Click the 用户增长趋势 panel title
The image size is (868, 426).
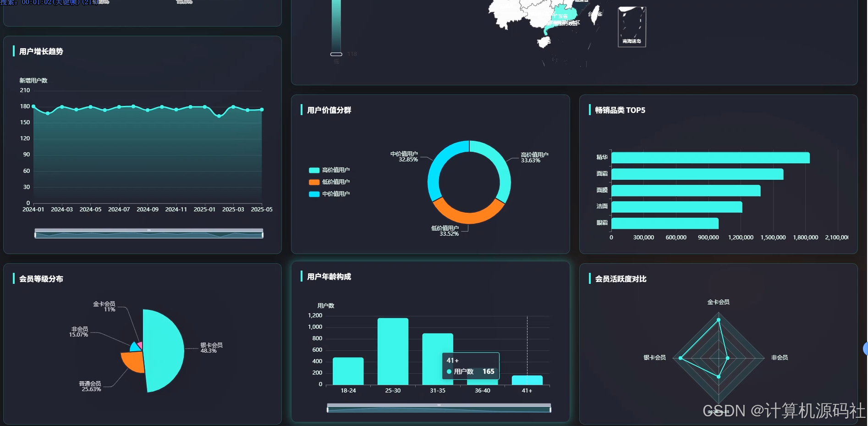(x=41, y=51)
